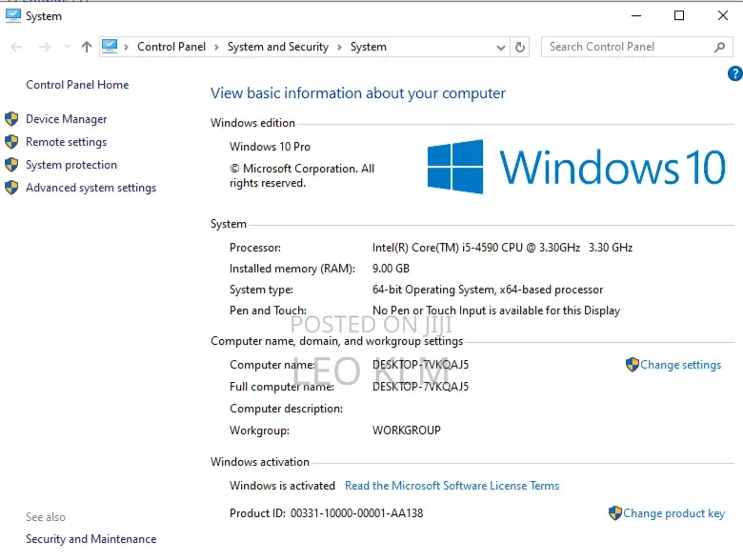Screen dimensions: 743x560
Task: Expand chevron after System and Security
Action: coord(339,47)
